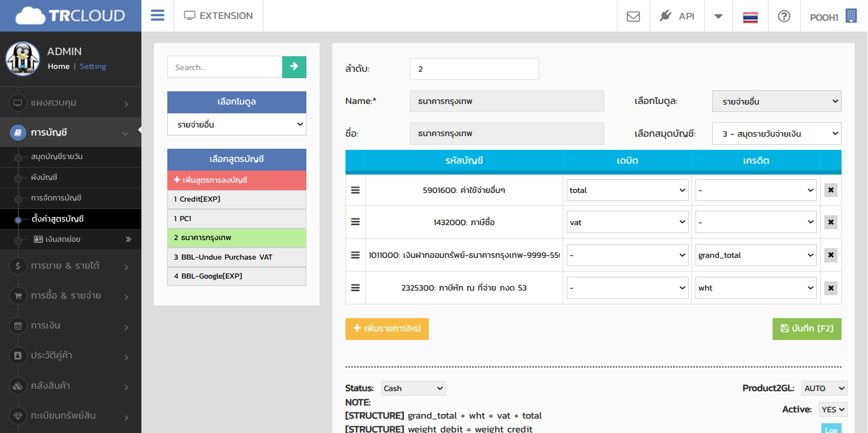Click the green บันทึก [F2] save button
868x433 pixels.
pos(806,328)
